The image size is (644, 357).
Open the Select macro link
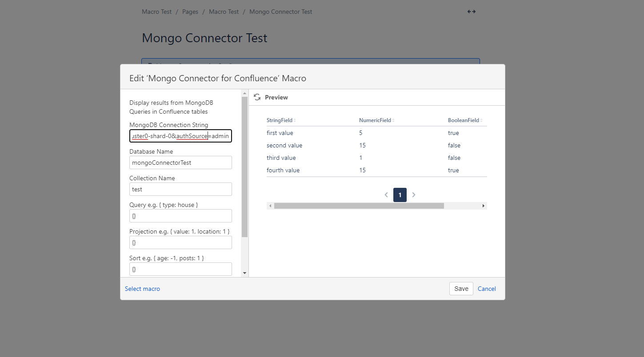point(142,289)
